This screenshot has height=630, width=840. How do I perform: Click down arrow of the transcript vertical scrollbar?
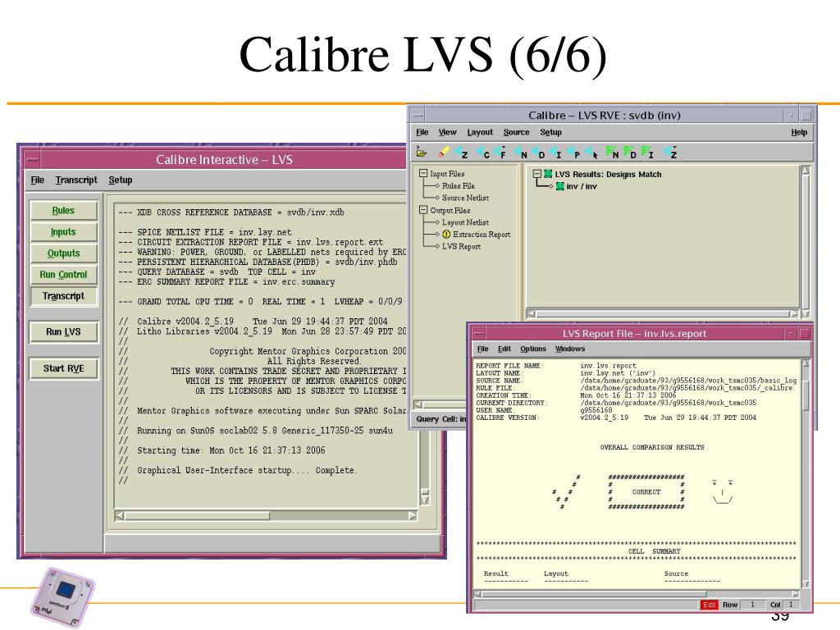[x=425, y=500]
